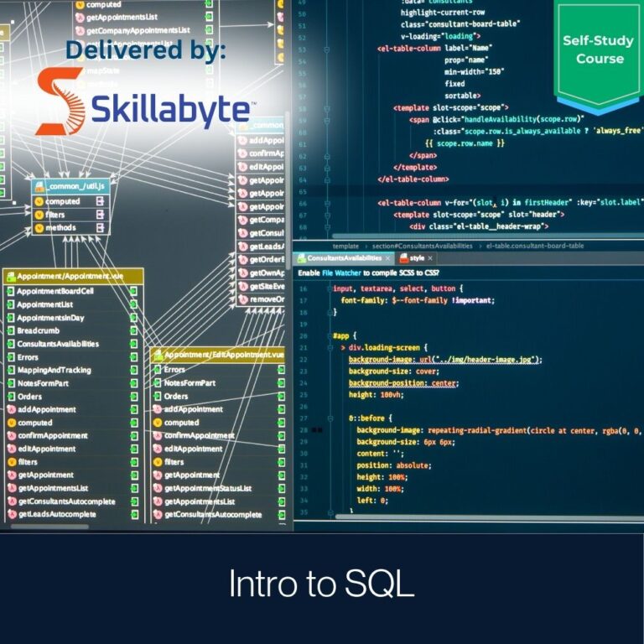
Task: Close the ConsultantsAvailabilities tab with its X
Action: point(387,258)
